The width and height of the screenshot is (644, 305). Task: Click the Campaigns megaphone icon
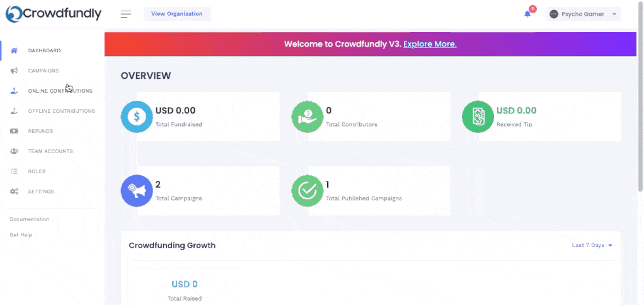(x=14, y=71)
